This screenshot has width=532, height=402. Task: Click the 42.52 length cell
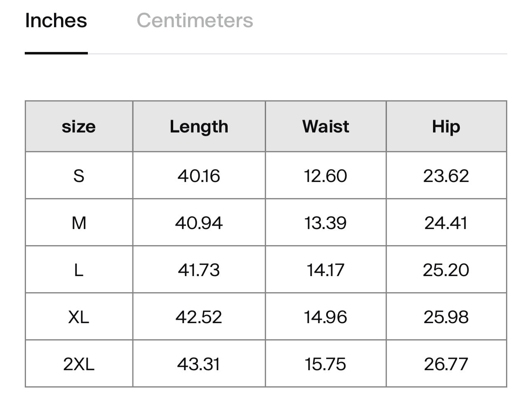pos(199,317)
